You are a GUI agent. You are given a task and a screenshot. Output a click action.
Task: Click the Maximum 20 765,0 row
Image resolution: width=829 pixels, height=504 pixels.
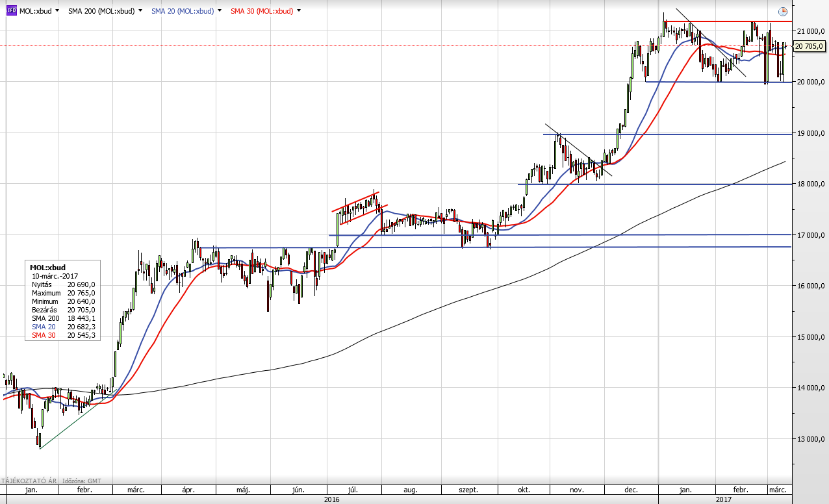click(x=63, y=293)
